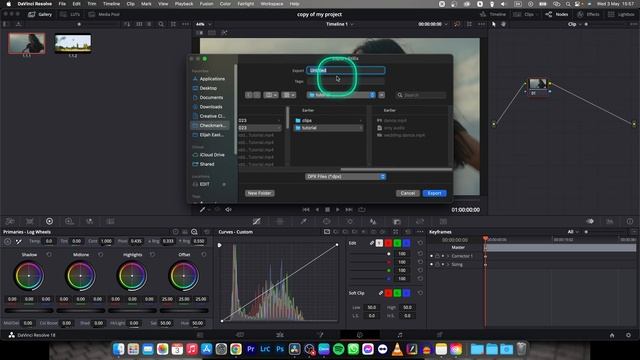
Task: Select the corrector node 01 thumbnail
Action: 538,84
